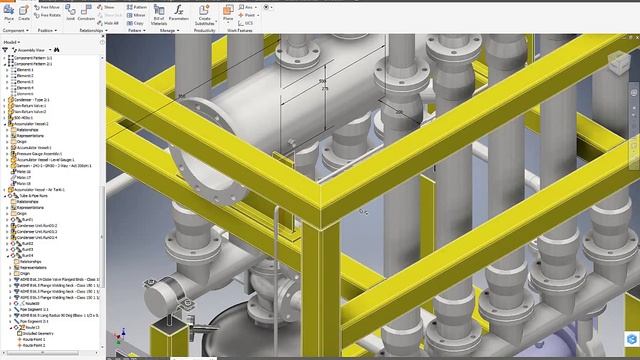Image resolution: width=640 pixels, height=360 pixels.
Task: Expand the Condenser - Type 2:1 node
Action: pos(4,100)
